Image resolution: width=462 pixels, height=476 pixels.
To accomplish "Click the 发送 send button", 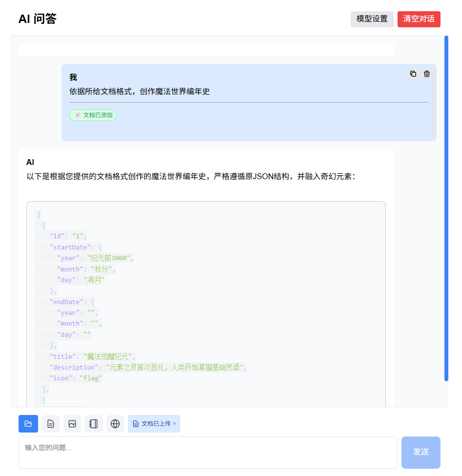I will coord(420,452).
